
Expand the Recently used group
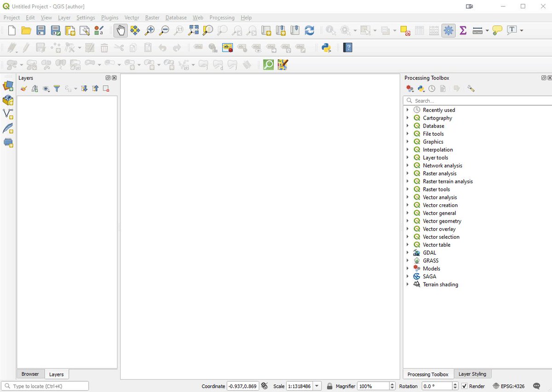click(408, 110)
